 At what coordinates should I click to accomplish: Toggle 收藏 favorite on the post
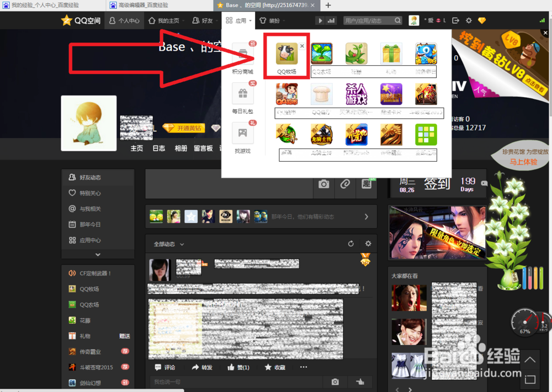(275, 367)
